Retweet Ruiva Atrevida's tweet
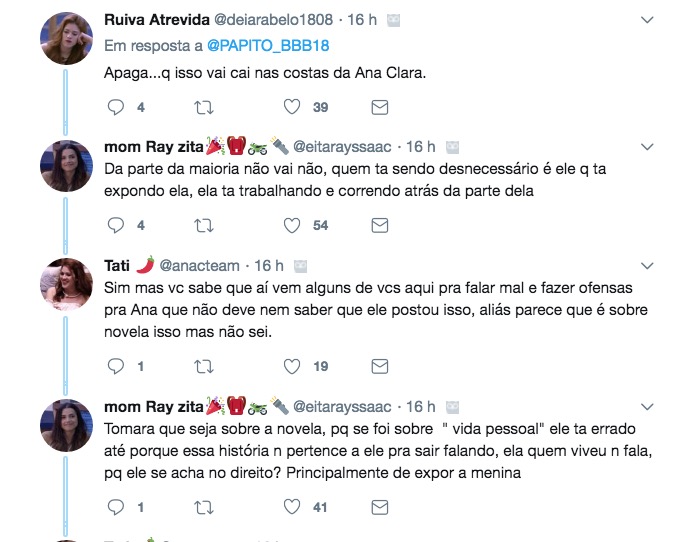Screen dimensions: 698x542 205,106
